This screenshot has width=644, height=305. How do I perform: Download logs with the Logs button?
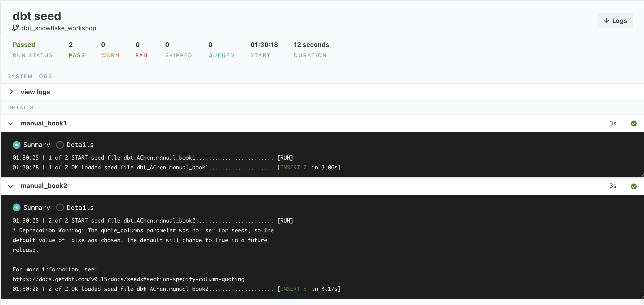[x=615, y=21]
